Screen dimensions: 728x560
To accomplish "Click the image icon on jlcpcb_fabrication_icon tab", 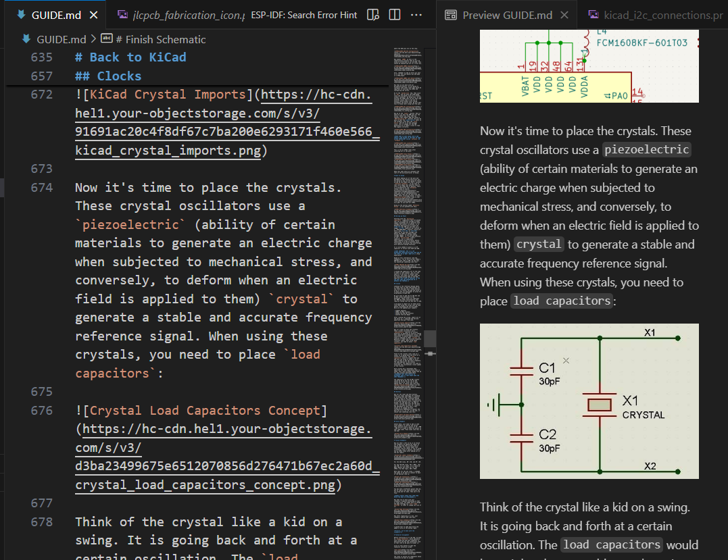I will (x=122, y=15).
